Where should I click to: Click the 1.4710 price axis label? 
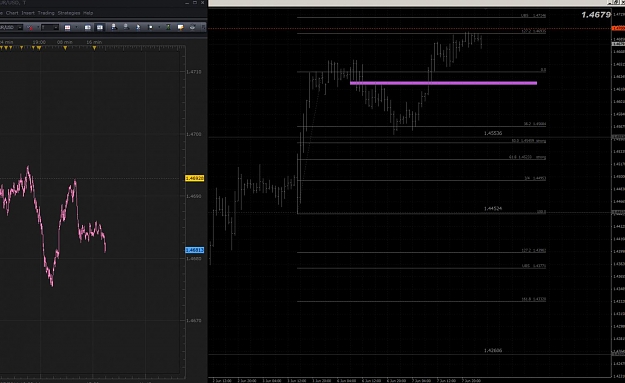(x=194, y=72)
